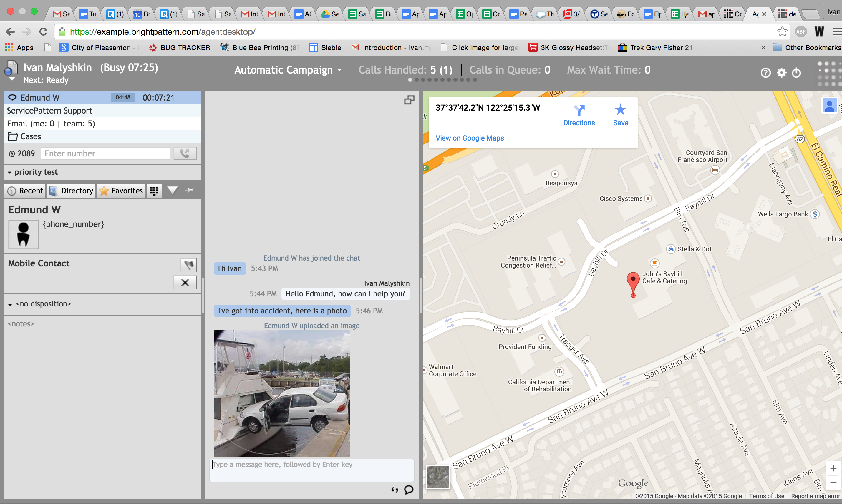Switch to the Favorites tab
Viewport: 842px width, 504px height.
point(121,191)
